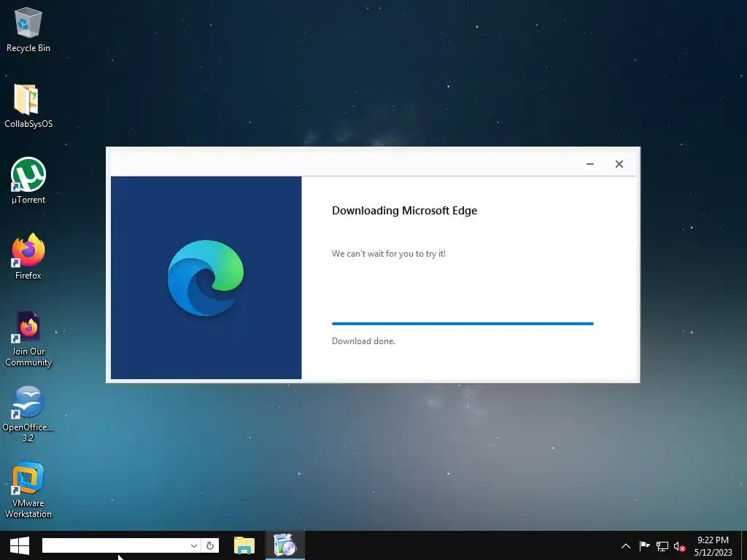The width and height of the screenshot is (747, 560).
Task: Open File Explorer from the taskbar
Action: [x=244, y=545]
